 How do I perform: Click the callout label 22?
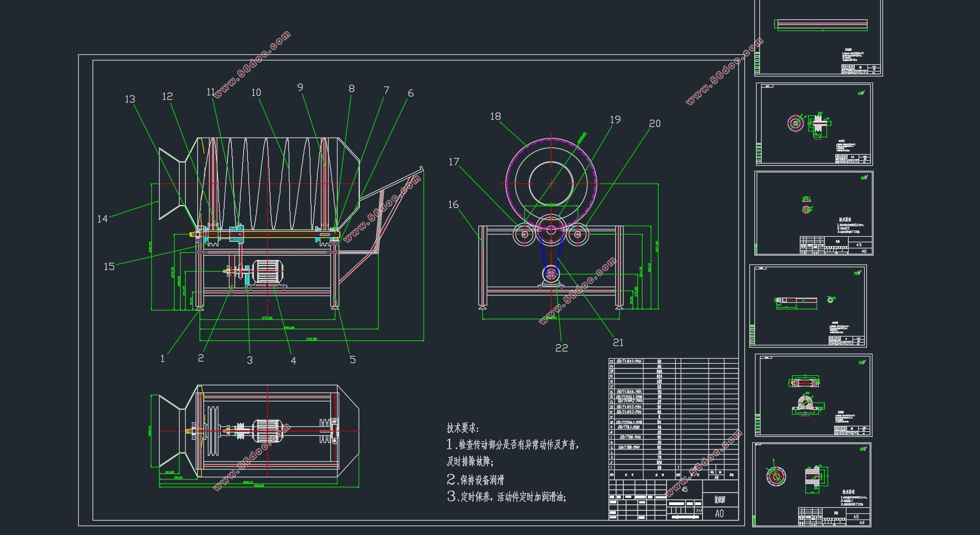562,348
